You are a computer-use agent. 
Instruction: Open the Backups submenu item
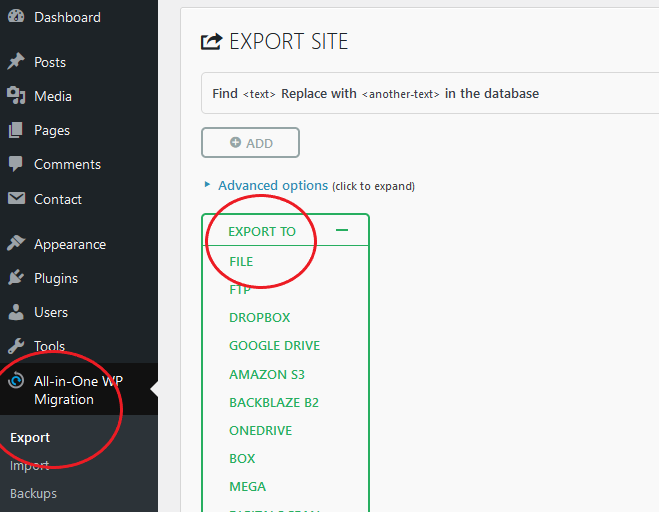tap(33, 494)
